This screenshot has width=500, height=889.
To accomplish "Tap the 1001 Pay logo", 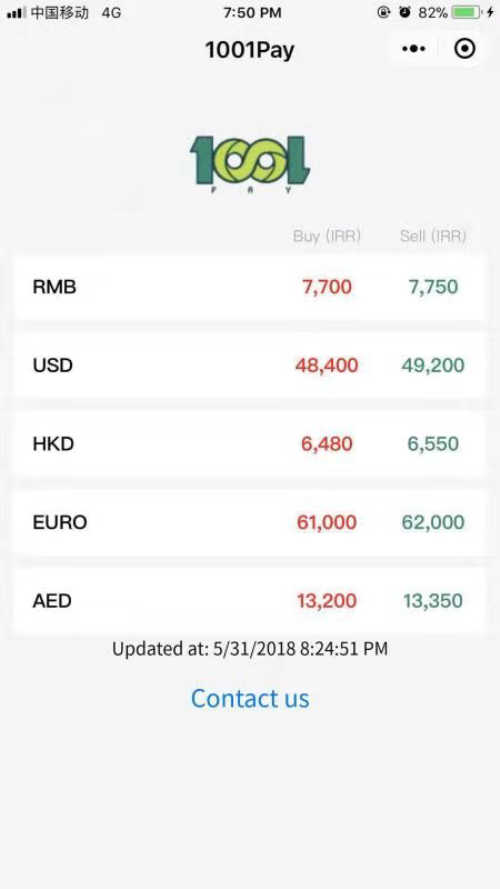I will click(x=249, y=163).
